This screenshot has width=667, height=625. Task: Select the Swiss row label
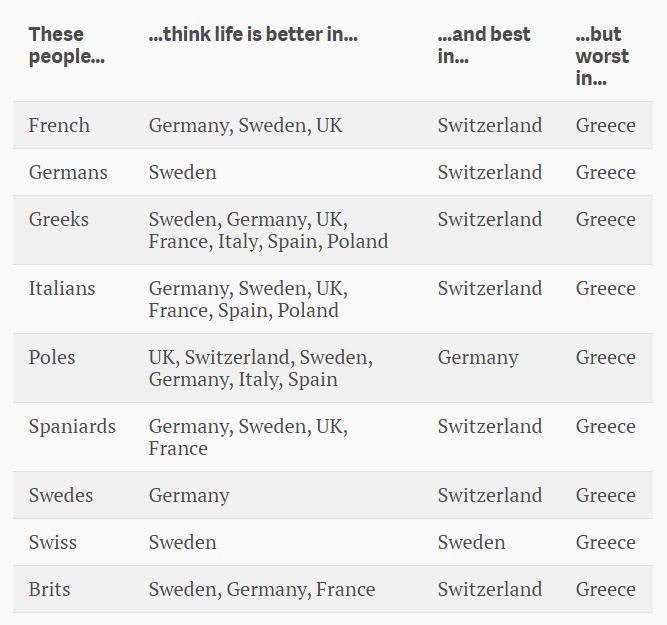53,542
